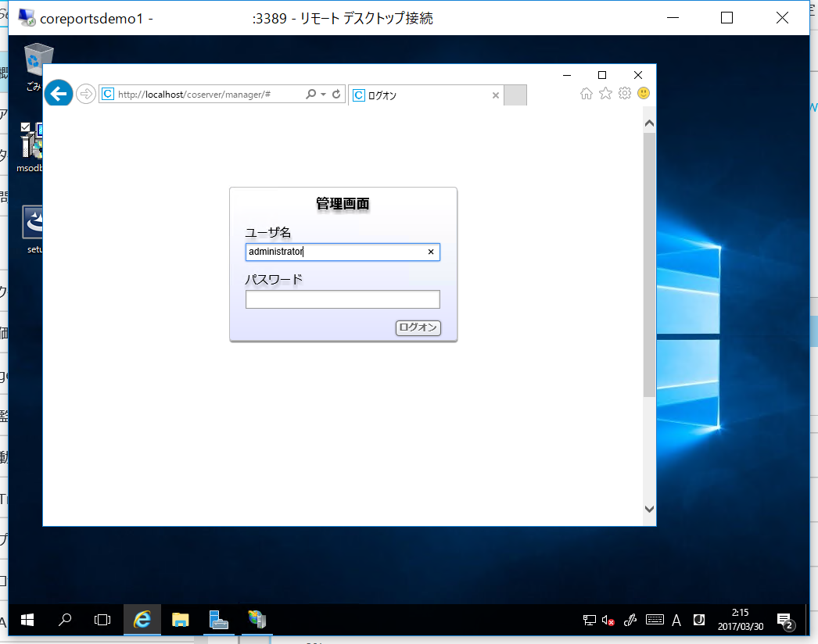Close the ログオン browser tab

tap(496, 95)
